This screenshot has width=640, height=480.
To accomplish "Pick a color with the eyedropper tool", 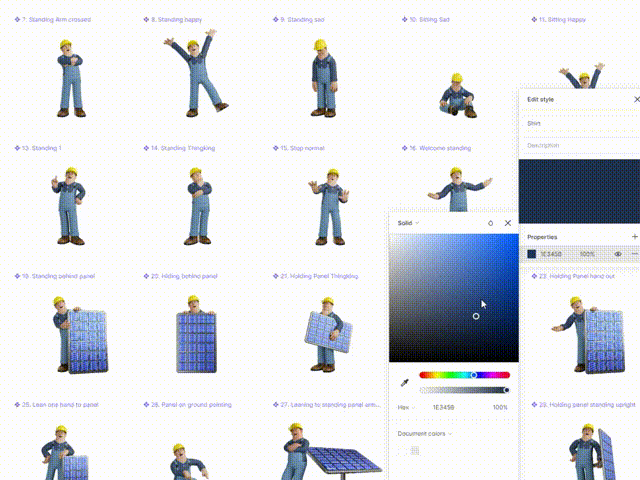I will pyautogui.click(x=405, y=383).
